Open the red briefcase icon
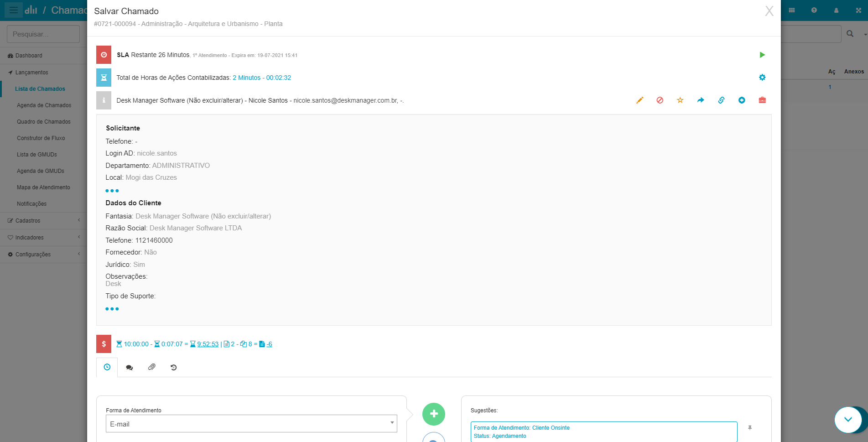Viewport: 868px width, 442px height. (762, 100)
